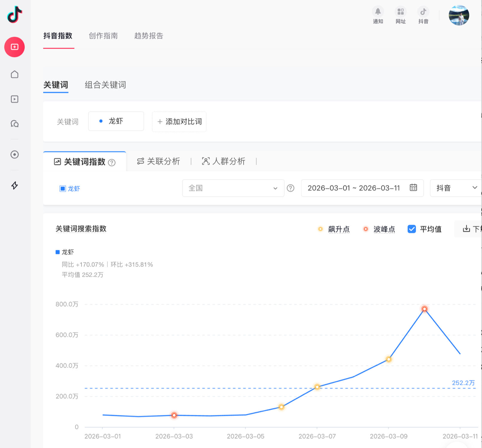The width and height of the screenshot is (482, 448).
Task: Toggle the 龙虾 series checkbox
Action: pos(63,189)
